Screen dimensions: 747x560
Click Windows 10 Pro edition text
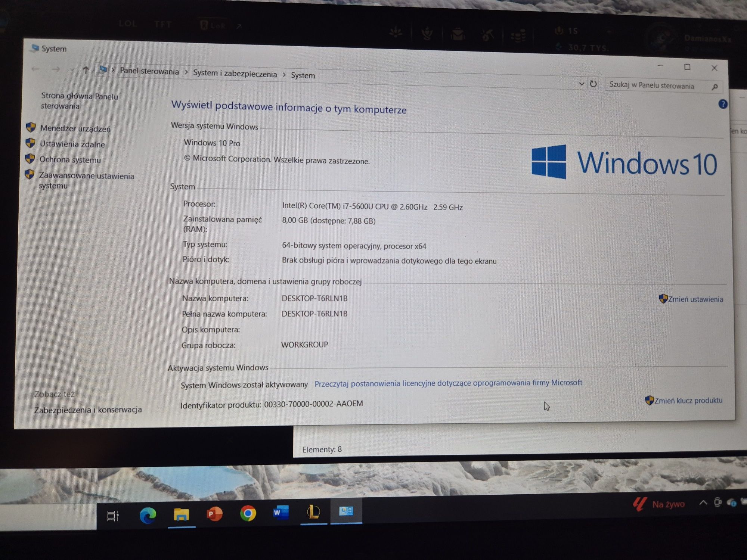click(x=212, y=143)
